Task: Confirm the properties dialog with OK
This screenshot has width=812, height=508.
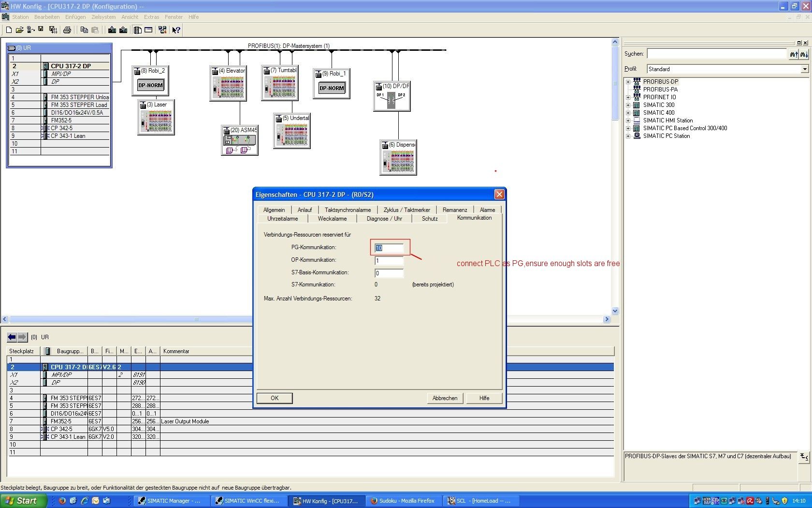Action: click(x=275, y=398)
